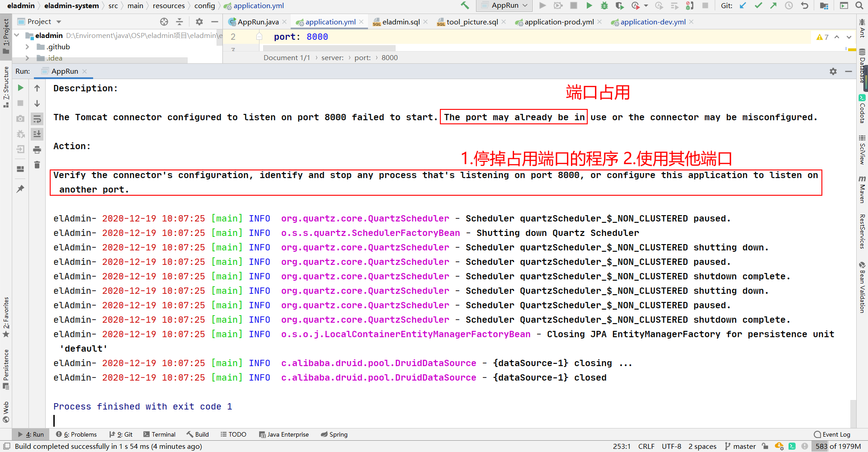Viewport: 868px width, 452px height.
Task: Click Git Push green arrow icon
Action: (x=774, y=5)
